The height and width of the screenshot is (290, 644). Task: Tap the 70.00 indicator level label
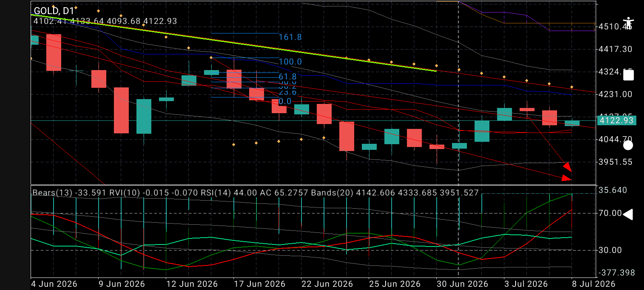pyautogui.click(x=610, y=213)
